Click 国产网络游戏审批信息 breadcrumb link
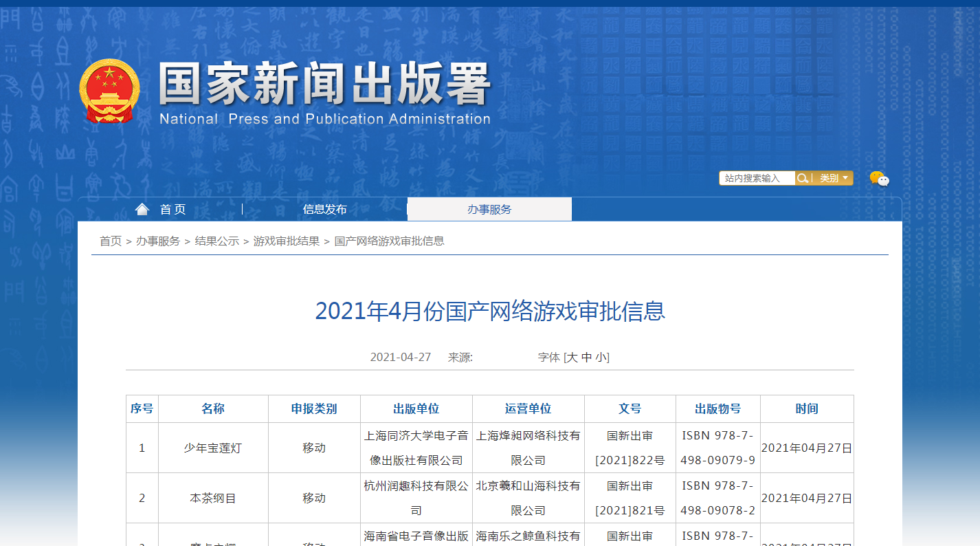 click(389, 241)
